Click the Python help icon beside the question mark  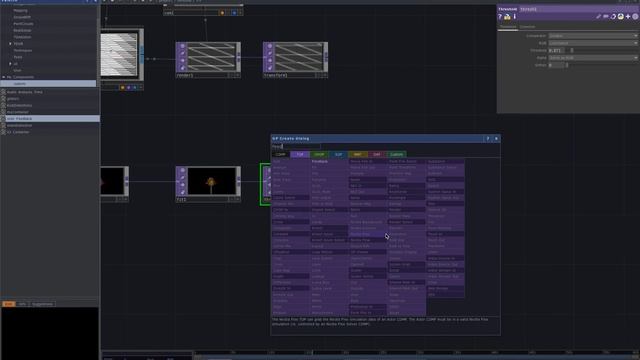pyautogui.click(x=507, y=17)
